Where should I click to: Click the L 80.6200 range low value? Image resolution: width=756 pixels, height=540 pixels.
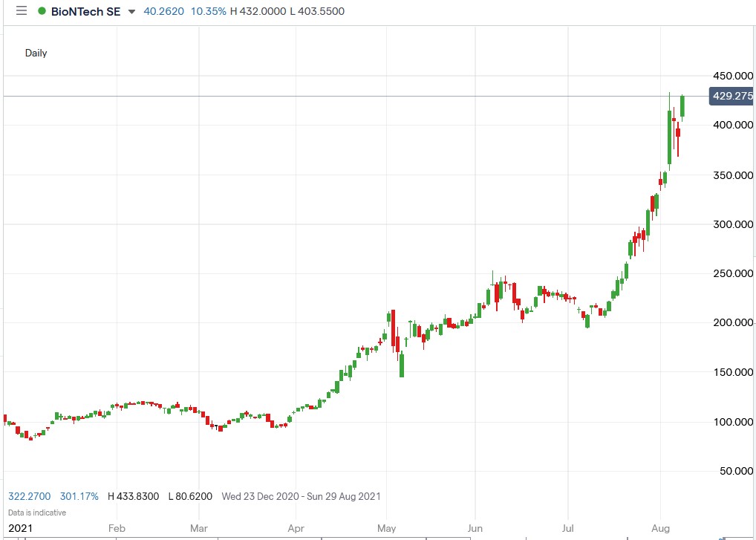click(189, 496)
